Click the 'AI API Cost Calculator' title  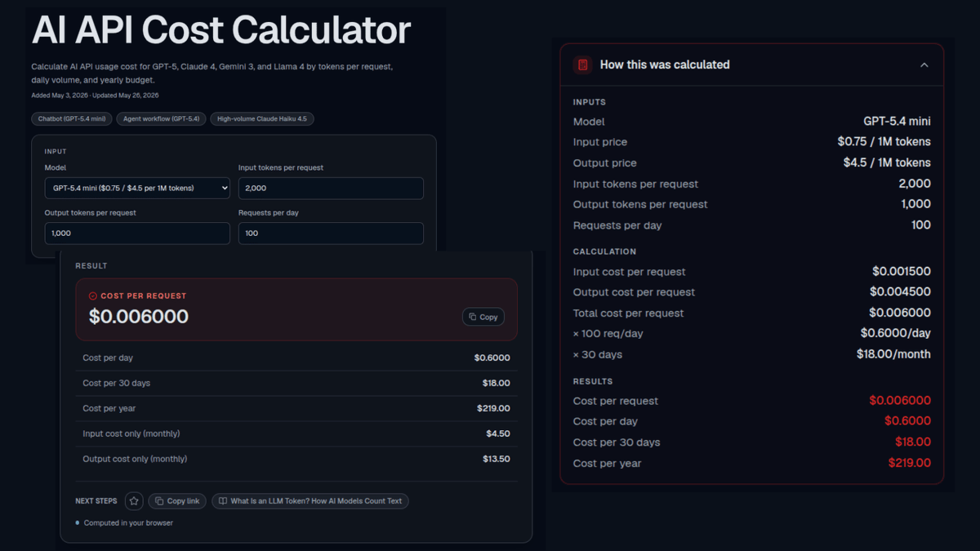(221, 30)
